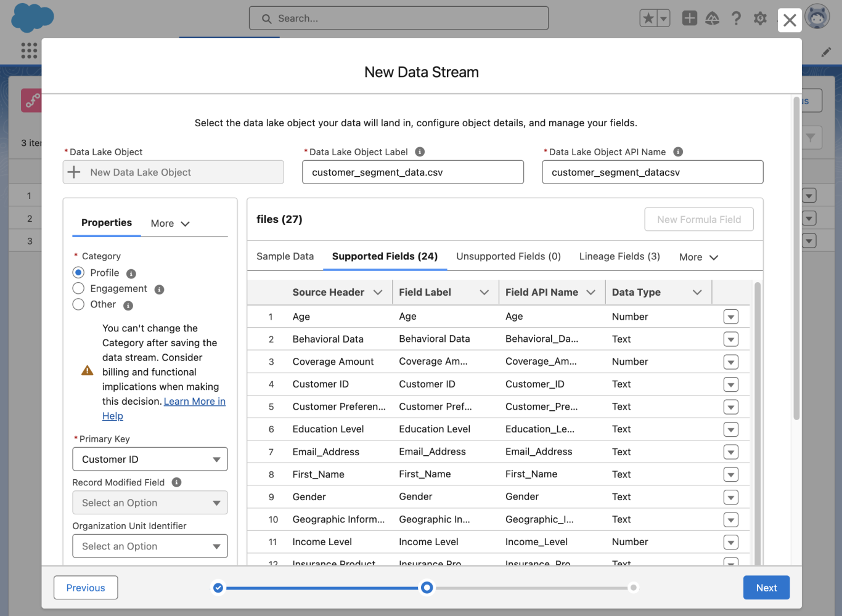Open the global create plus icon
This screenshot has width=842, height=616.
click(689, 18)
